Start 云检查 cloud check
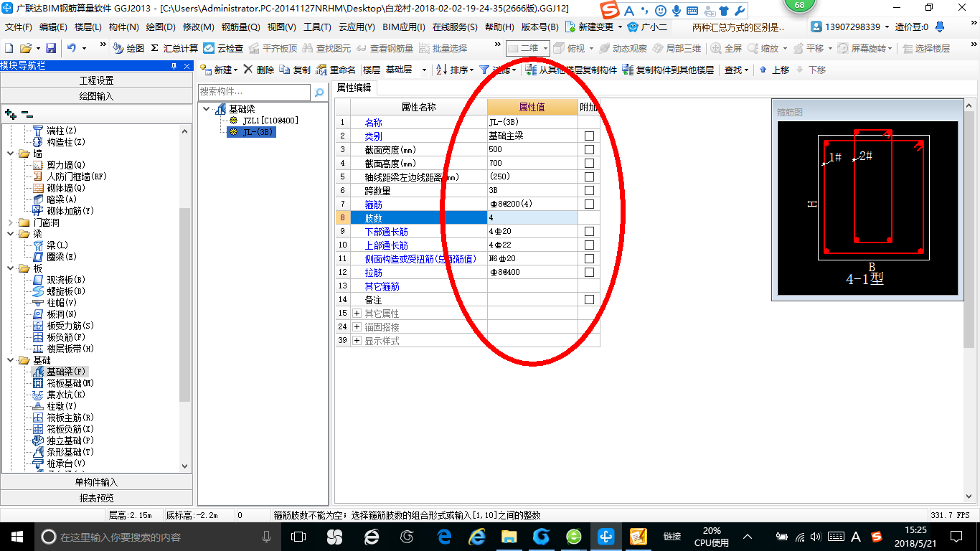 [x=223, y=48]
